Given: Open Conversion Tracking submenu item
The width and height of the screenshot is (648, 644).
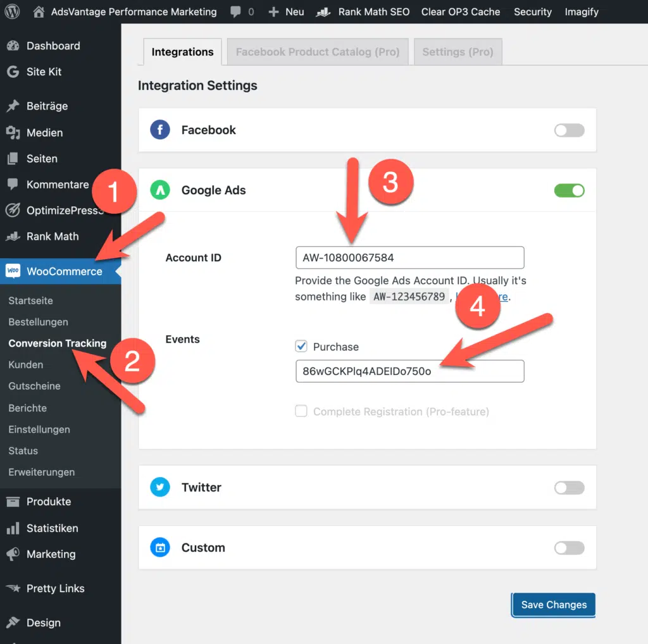Looking at the screenshot, I should 58,344.
